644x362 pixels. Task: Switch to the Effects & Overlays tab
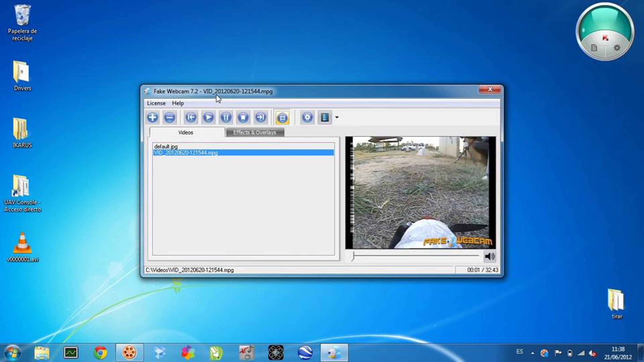(255, 132)
